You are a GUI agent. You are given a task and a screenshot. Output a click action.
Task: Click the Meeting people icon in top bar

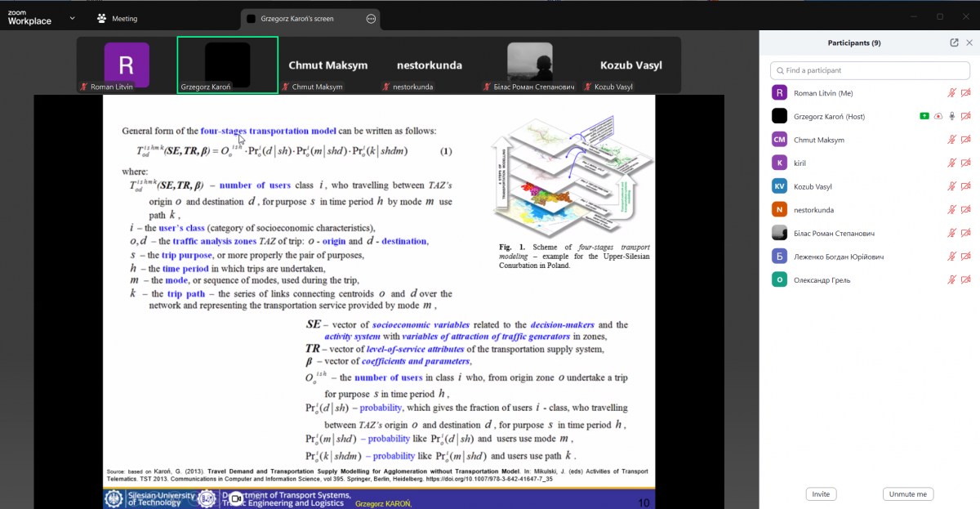[101, 18]
